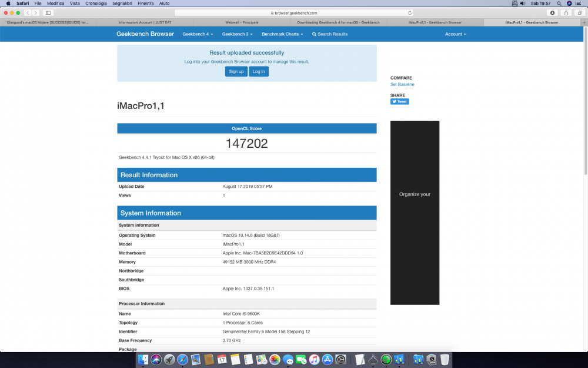Open the Account dropdown menu

coord(455,34)
